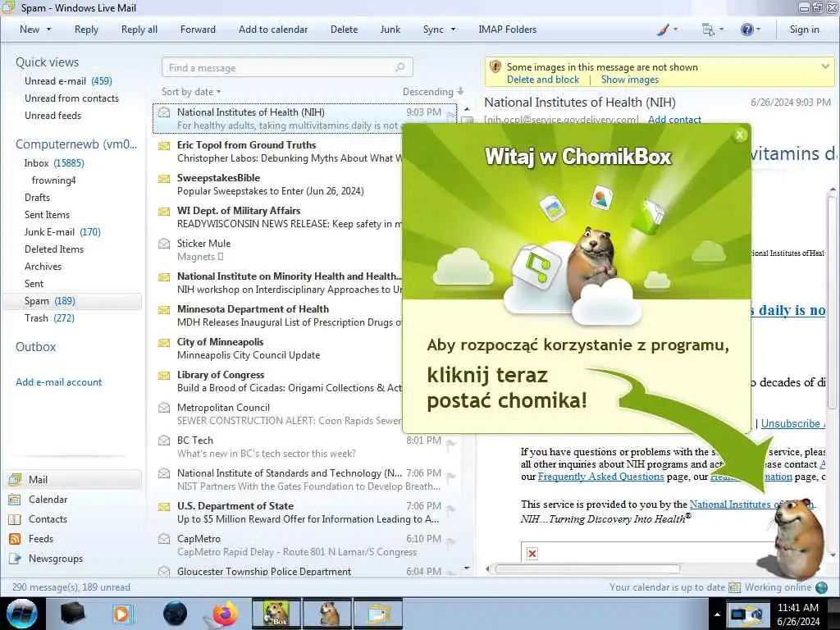Select Minnesota Department of Health message
Viewport: 840px width, 630px height.
click(279, 316)
